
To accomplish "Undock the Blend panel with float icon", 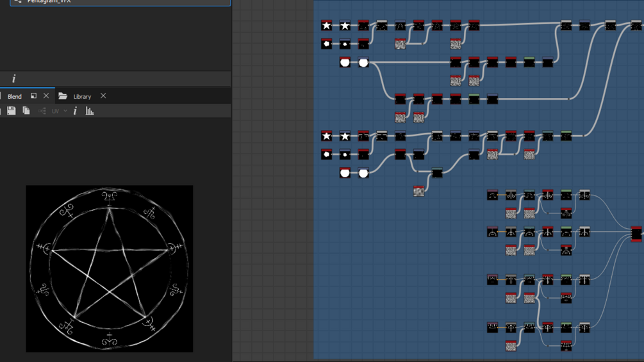I will (x=34, y=96).
